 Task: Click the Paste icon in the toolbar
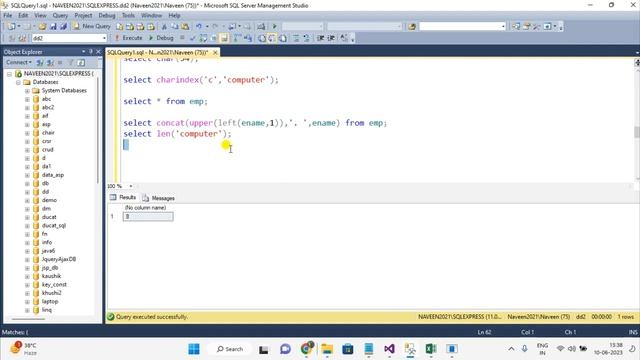pyautogui.click(x=185, y=27)
